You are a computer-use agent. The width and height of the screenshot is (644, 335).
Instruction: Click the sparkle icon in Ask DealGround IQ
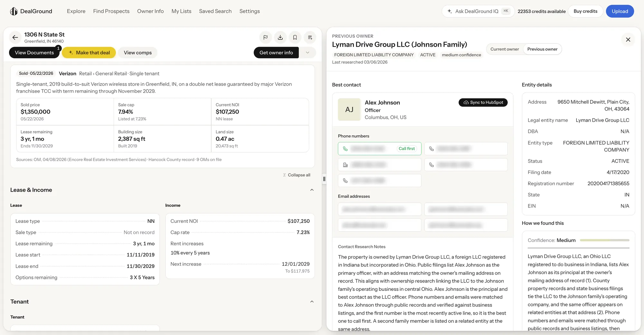(450, 11)
